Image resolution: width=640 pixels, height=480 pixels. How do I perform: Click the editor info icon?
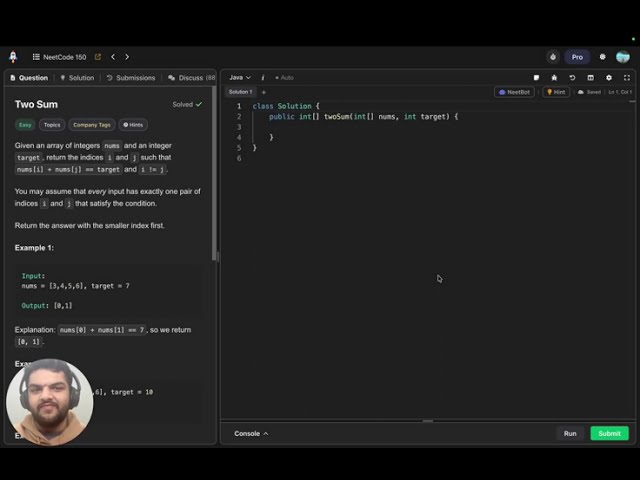pos(263,77)
